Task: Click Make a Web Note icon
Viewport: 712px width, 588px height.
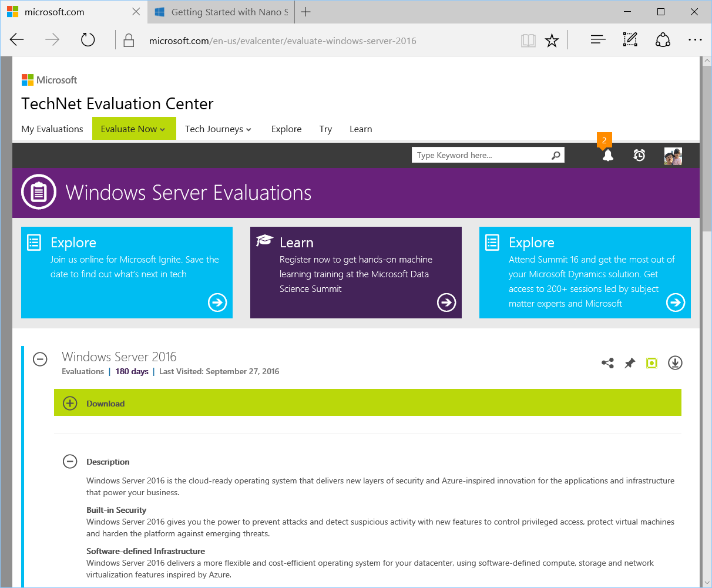Action: coord(630,40)
